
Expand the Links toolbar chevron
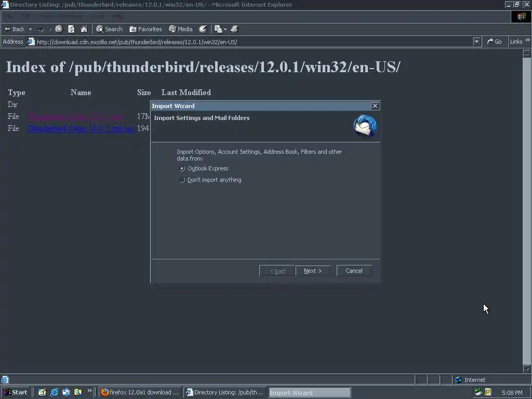528,40
